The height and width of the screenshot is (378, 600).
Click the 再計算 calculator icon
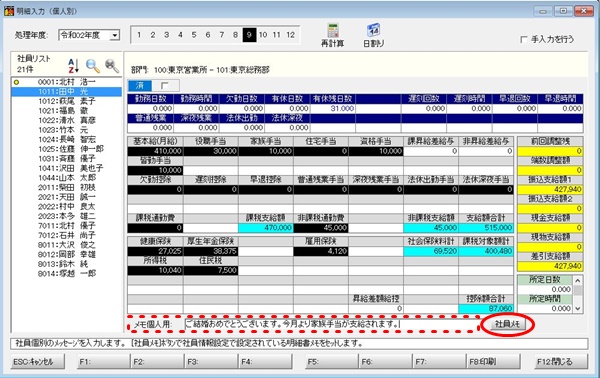pyautogui.click(x=333, y=31)
